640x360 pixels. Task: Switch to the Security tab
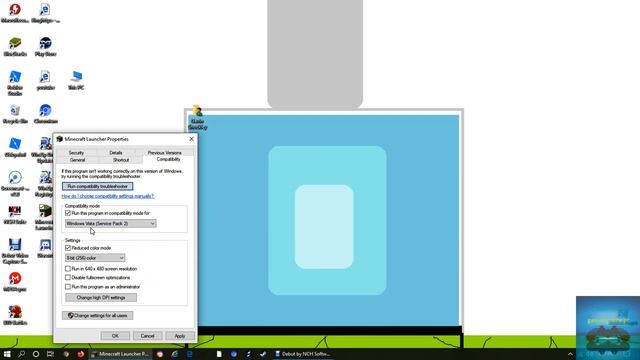76,152
